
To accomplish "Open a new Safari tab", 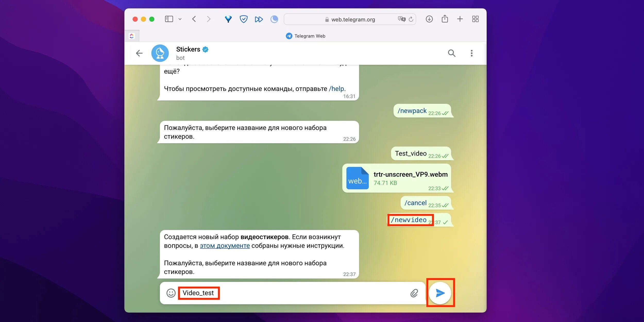I will point(460,19).
